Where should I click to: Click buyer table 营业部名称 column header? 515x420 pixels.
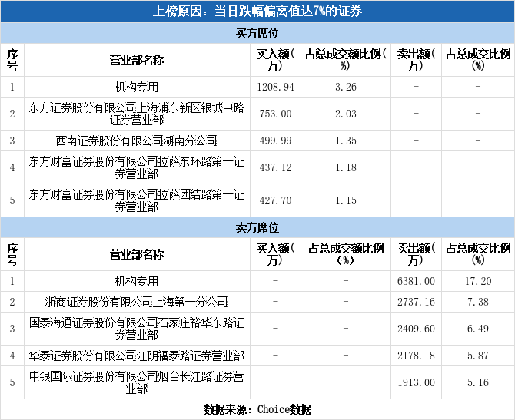[x=137, y=61]
